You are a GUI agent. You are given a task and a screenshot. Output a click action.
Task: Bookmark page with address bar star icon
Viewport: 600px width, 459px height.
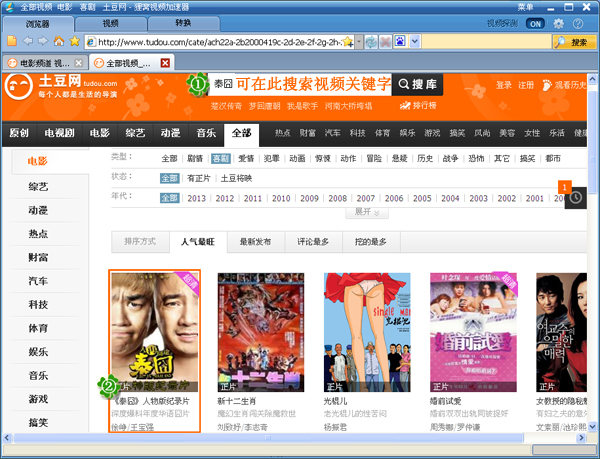(x=347, y=42)
